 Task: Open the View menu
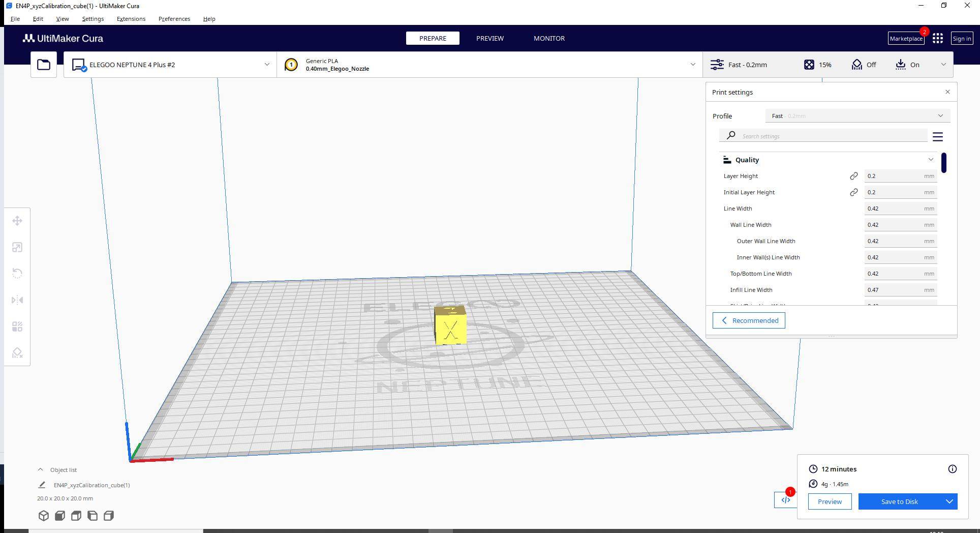[63, 19]
